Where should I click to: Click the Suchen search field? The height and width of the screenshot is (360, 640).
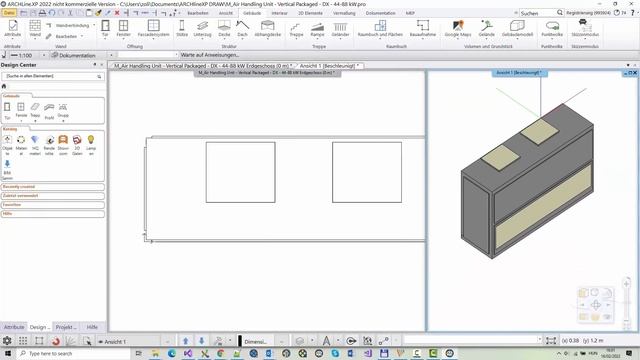[538, 13]
